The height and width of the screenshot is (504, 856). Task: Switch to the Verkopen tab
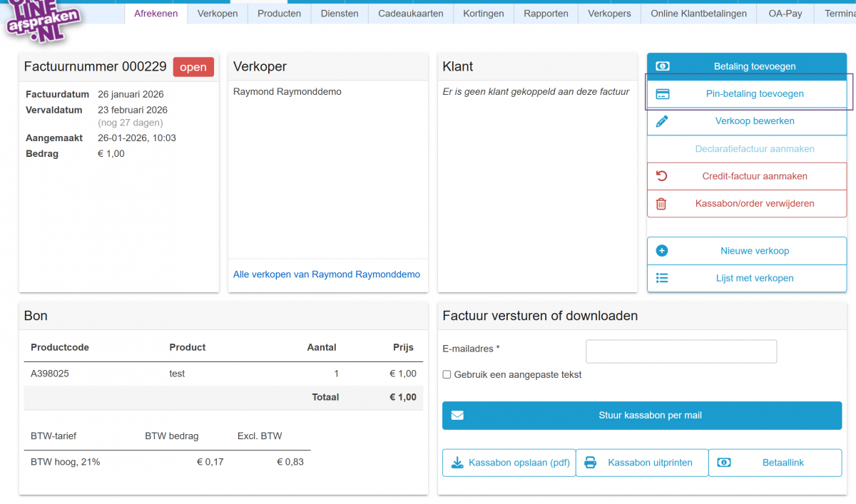click(217, 13)
